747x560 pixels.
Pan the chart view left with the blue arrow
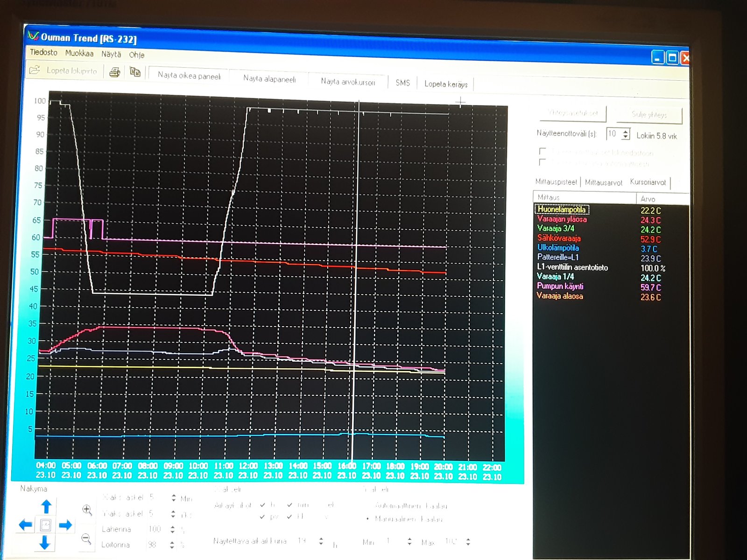[25, 525]
